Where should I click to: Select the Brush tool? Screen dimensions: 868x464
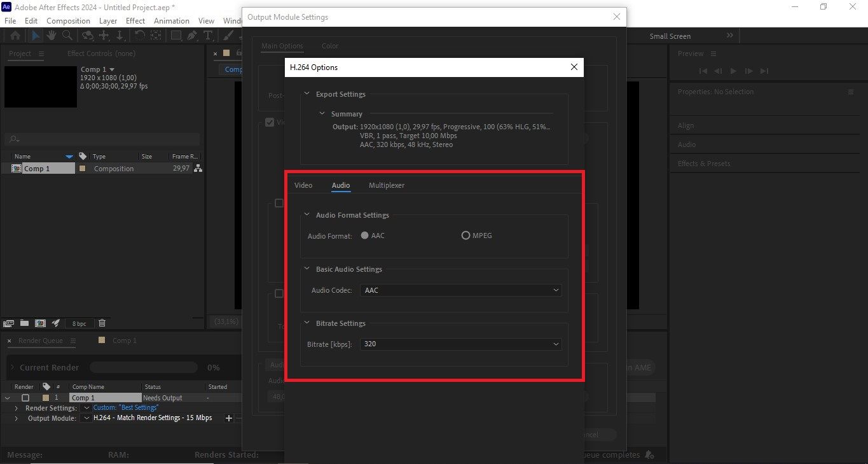pos(227,36)
